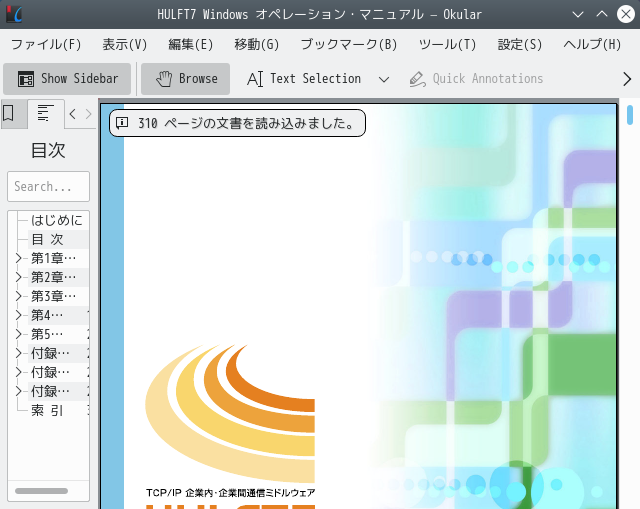640x509 pixels.
Task: Click the 第3章 contents row text
Action: (x=53, y=296)
